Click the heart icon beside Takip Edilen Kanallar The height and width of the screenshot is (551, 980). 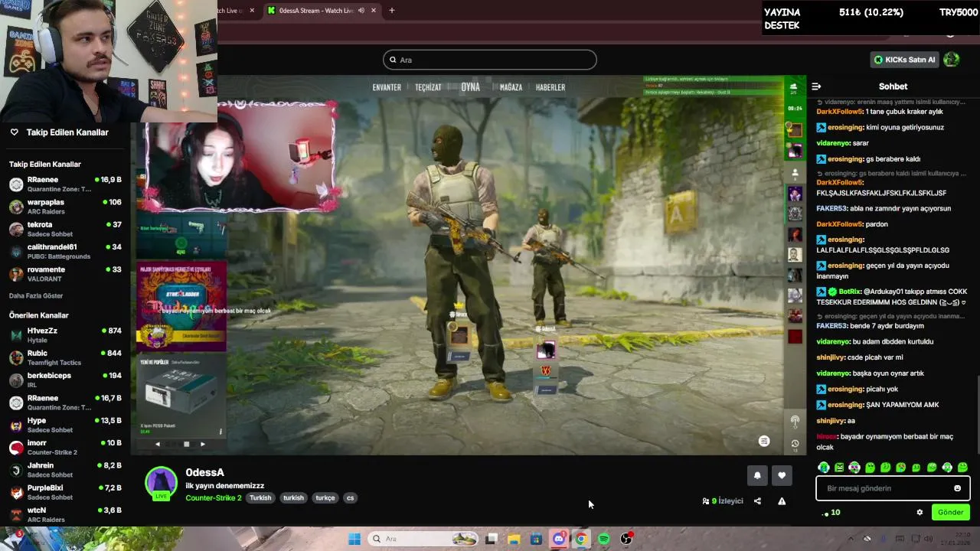point(14,132)
